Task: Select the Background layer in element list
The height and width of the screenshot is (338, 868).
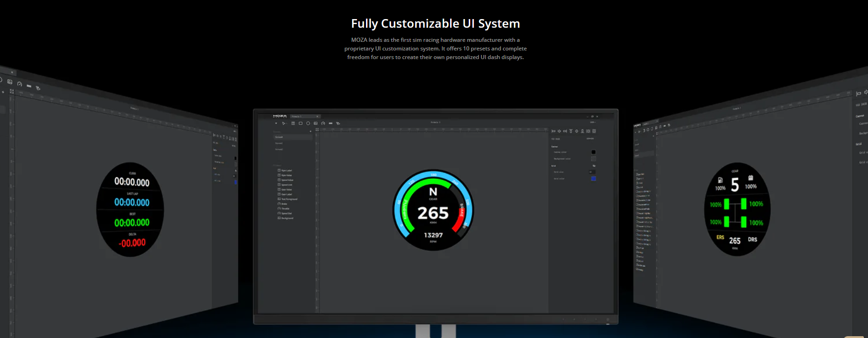Action: click(x=286, y=218)
